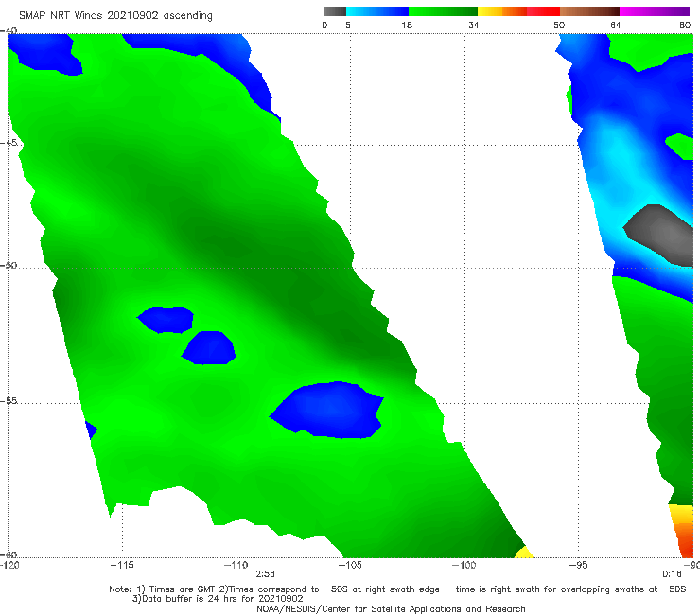The height and width of the screenshot is (615, 700).
Task: Click the note line starting "Note: 1) Times are GMT"
Action: 397,589
